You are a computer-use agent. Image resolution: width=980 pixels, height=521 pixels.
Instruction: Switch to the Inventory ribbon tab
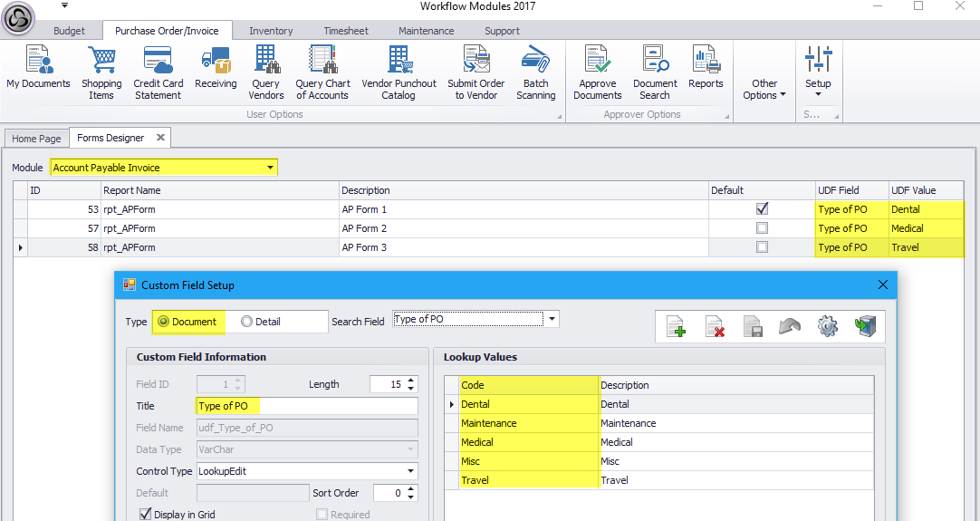pyautogui.click(x=271, y=31)
